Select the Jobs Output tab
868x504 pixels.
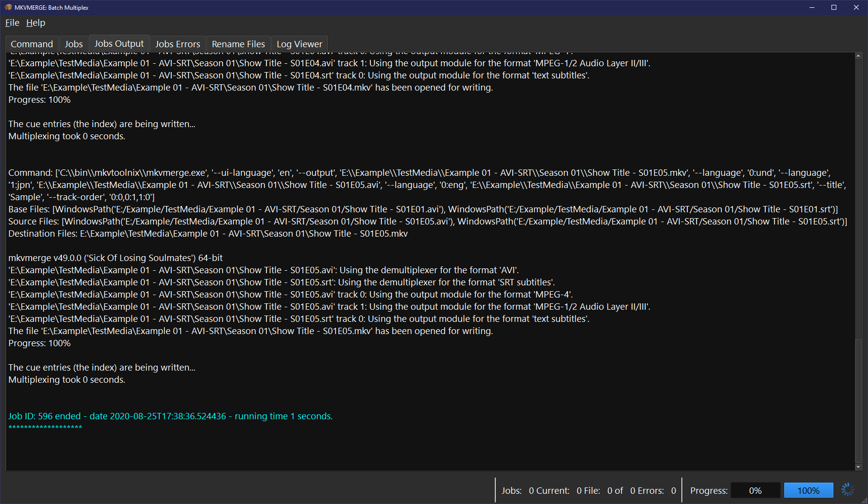(x=119, y=43)
